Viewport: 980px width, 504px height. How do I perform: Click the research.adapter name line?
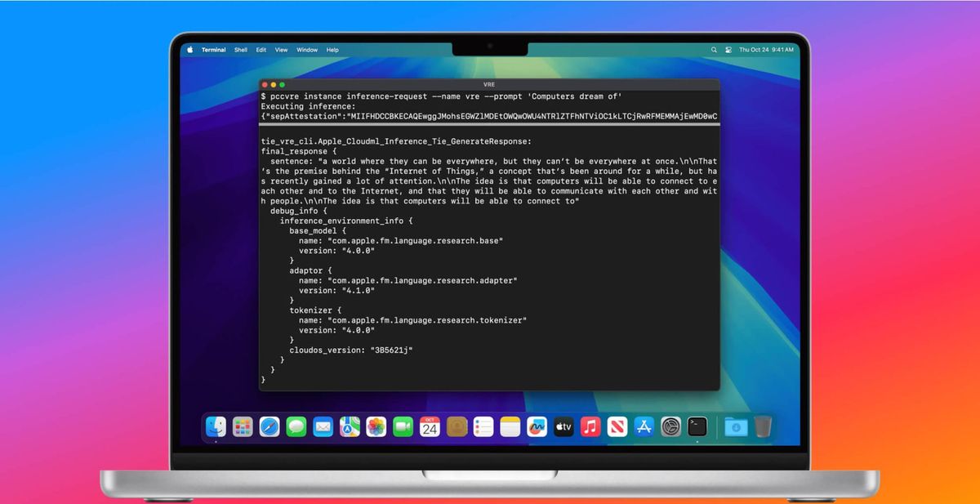click(408, 280)
